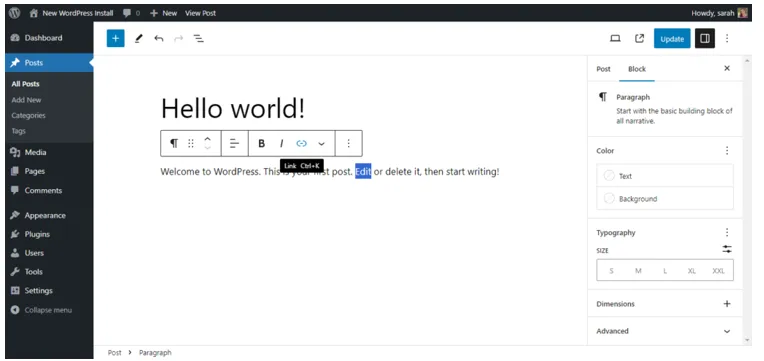Open Settings in the admin menu
Screen dimensions: 764x361
(49, 290)
